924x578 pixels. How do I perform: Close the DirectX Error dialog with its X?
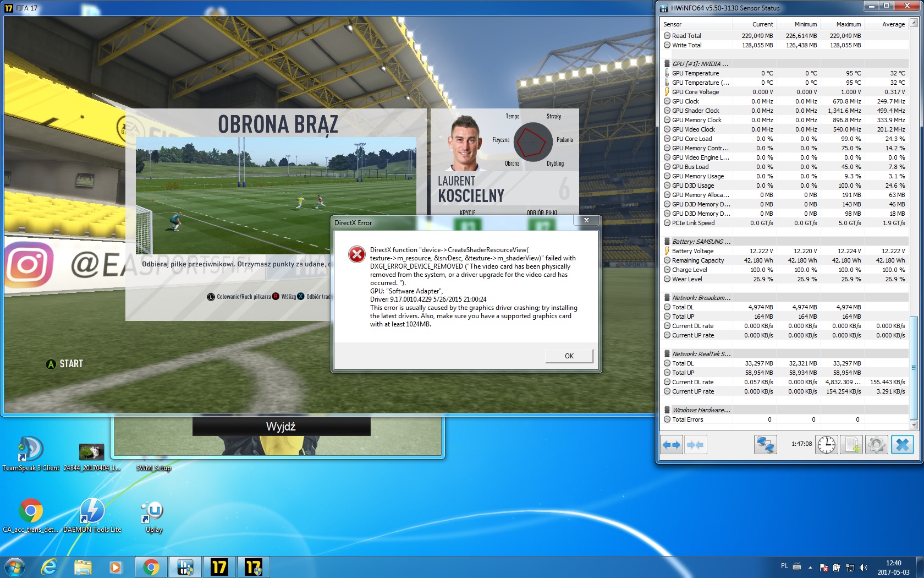[586, 220]
